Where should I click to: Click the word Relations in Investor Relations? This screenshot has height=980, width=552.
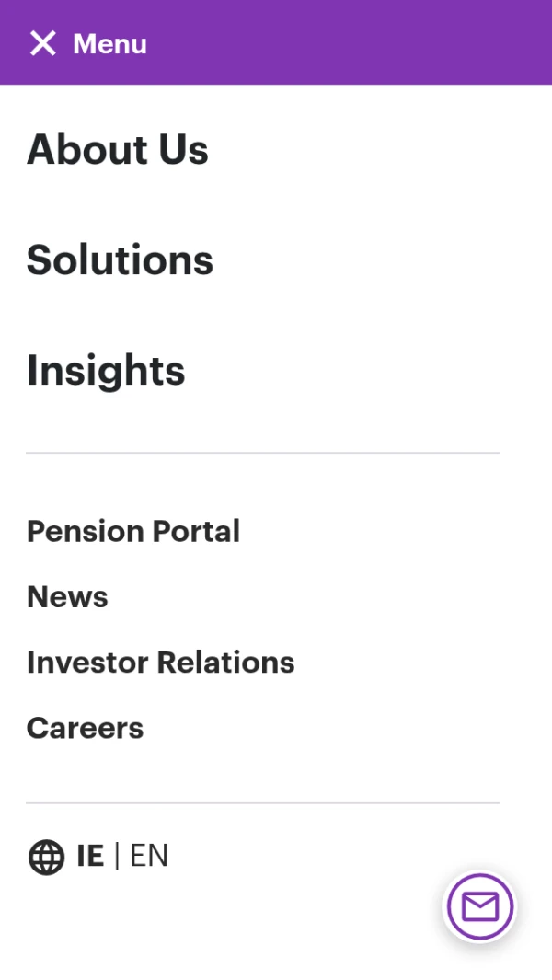(225, 663)
